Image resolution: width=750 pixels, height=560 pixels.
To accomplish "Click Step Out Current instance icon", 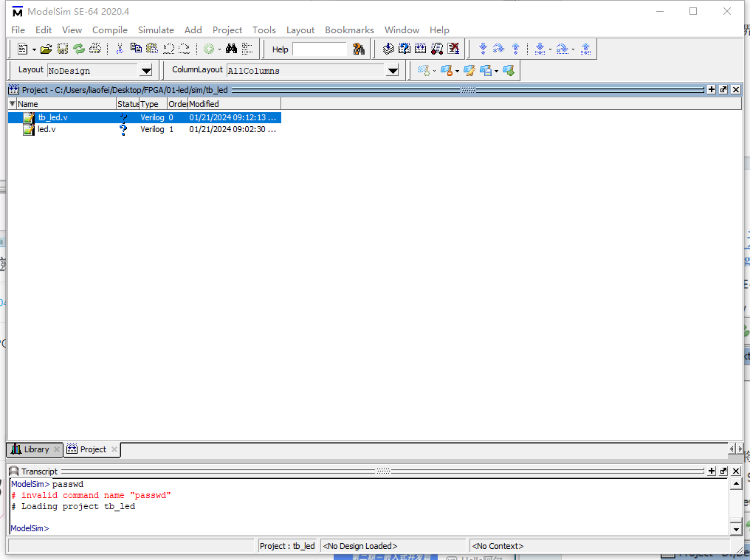I will (x=585, y=49).
